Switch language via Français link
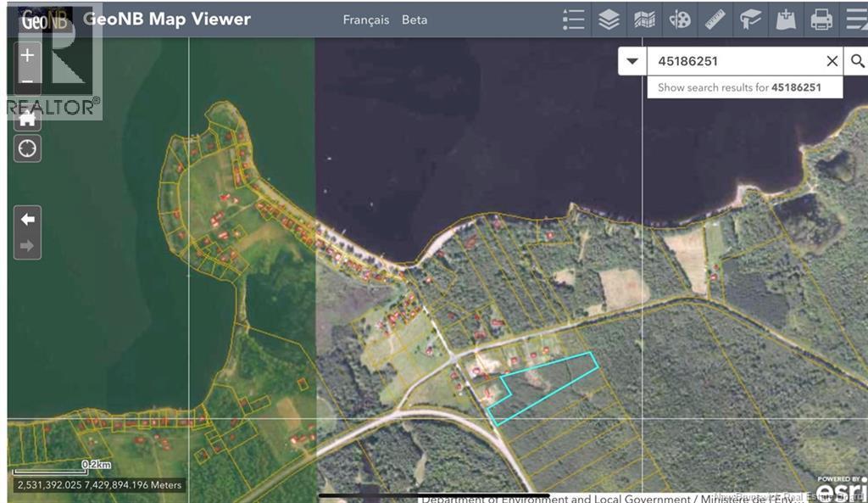The width and height of the screenshot is (868, 503). 365,20
